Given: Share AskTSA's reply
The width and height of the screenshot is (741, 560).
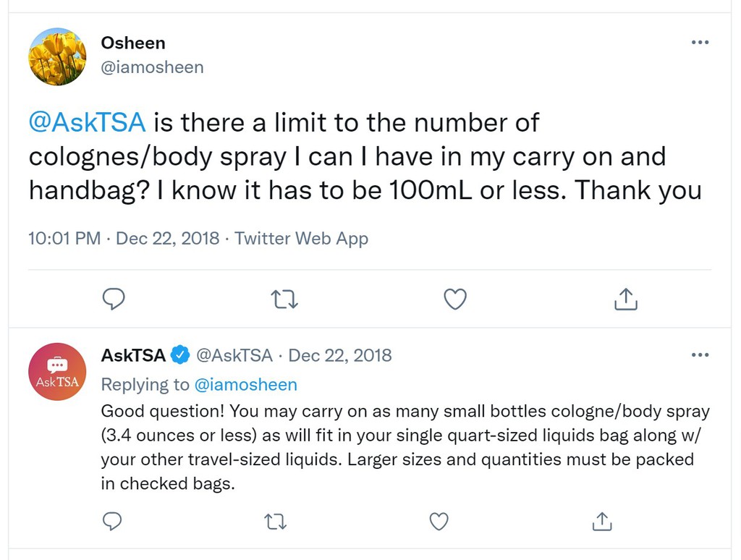Looking at the screenshot, I should (x=601, y=521).
